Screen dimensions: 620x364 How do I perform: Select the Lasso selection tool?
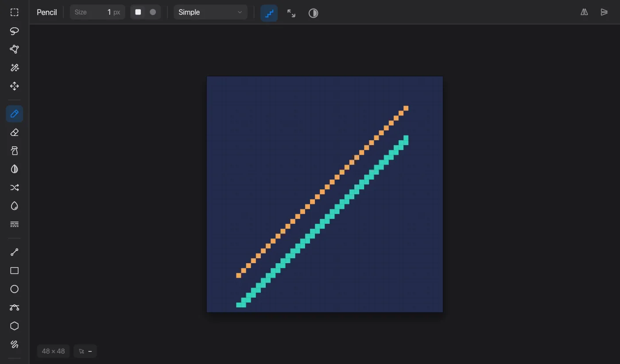[x=15, y=31]
